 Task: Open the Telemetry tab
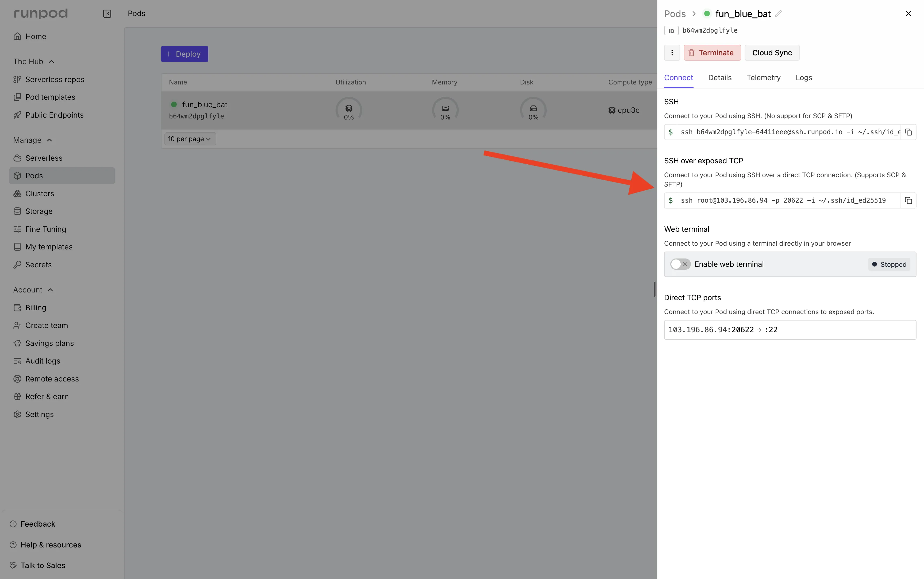pos(764,78)
